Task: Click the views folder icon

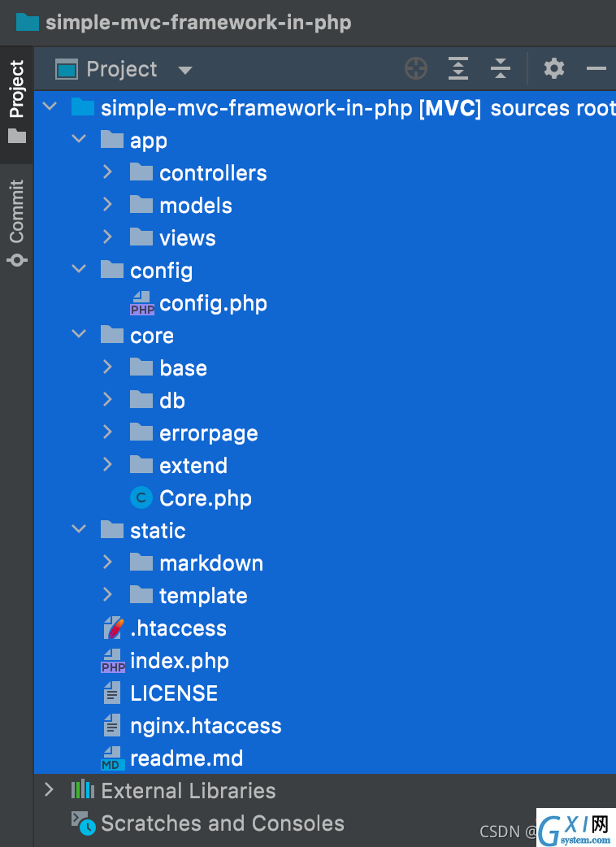Action: (141, 237)
